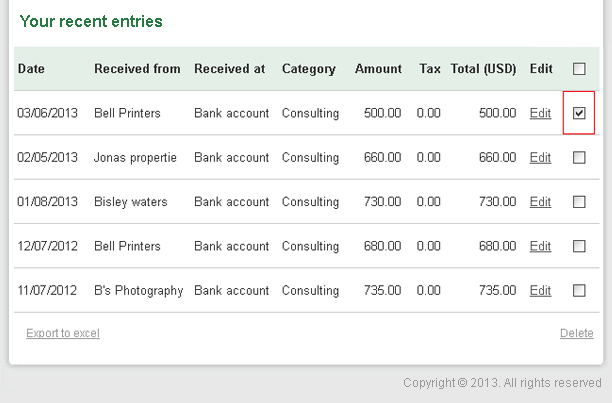Click the Amount column header
This screenshot has width=612, height=403.
click(378, 69)
